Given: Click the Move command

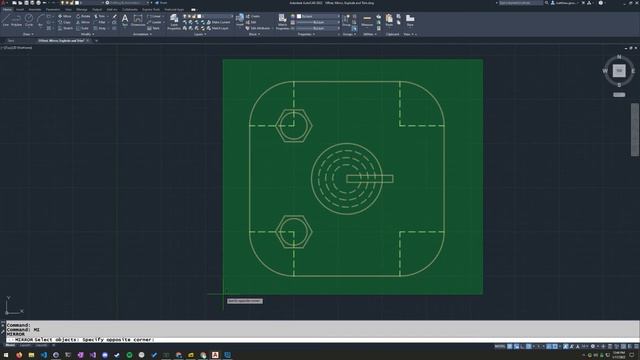Looking at the screenshot, I should coord(64,16).
